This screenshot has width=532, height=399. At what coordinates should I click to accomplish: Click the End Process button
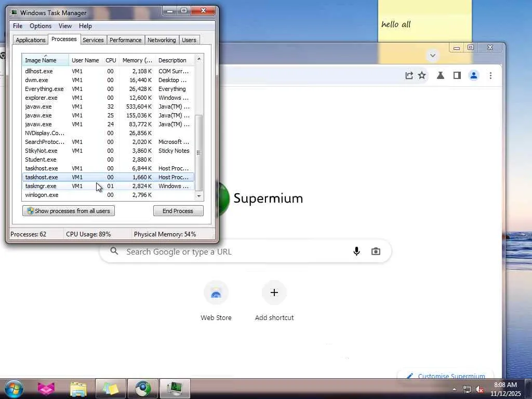tap(178, 211)
